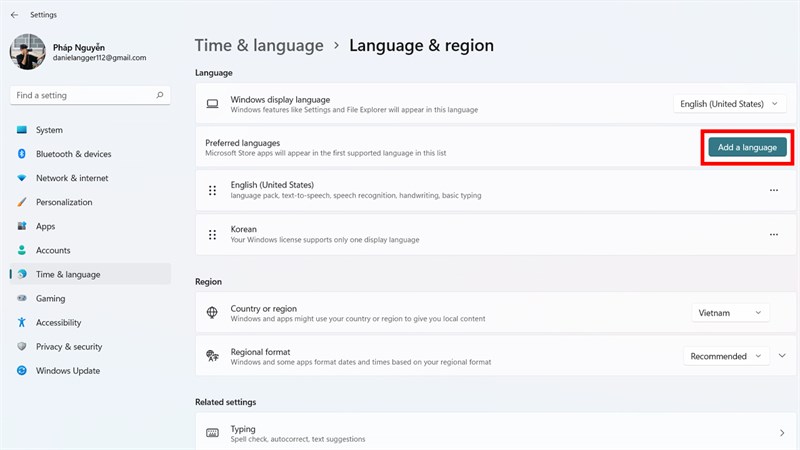Image resolution: width=800 pixels, height=450 pixels.
Task: Click the Bluetooth & devices icon
Action: (21, 154)
